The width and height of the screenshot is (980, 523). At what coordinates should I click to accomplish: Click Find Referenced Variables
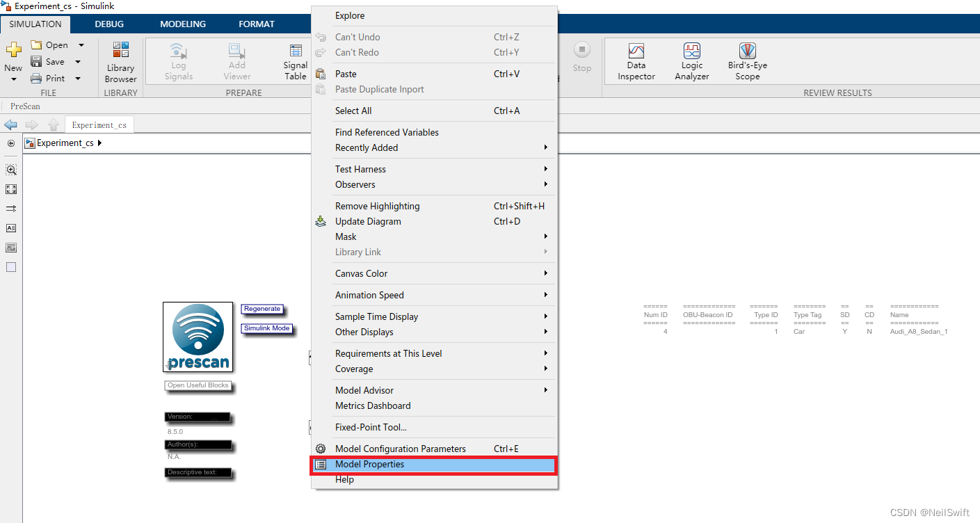tap(434, 132)
